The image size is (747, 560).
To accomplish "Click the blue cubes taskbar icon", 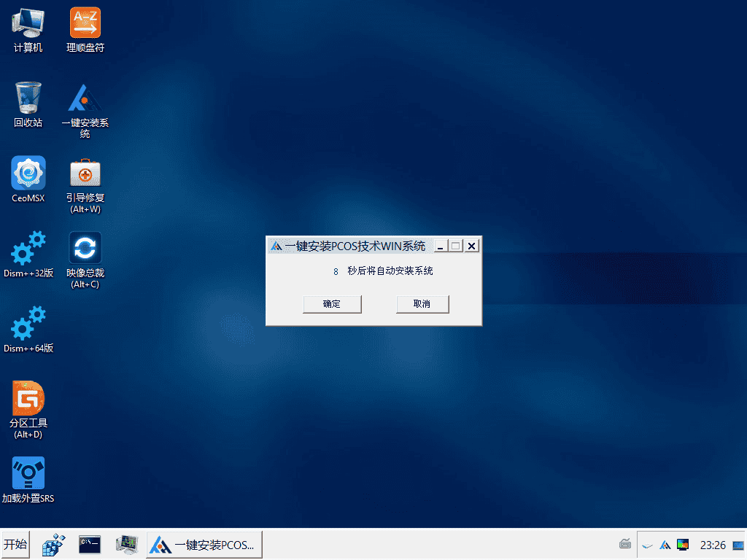I will [53, 544].
